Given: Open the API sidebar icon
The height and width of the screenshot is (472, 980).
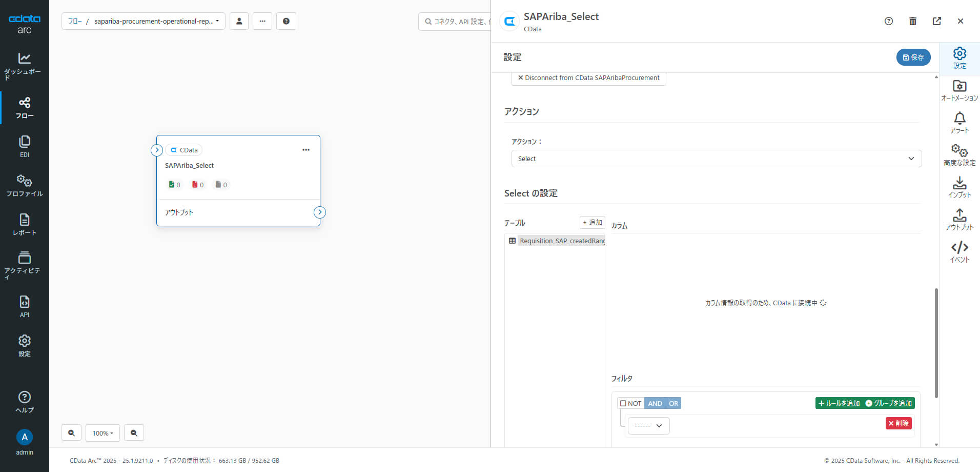Looking at the screenshot, I should click(x=24, y=306).
